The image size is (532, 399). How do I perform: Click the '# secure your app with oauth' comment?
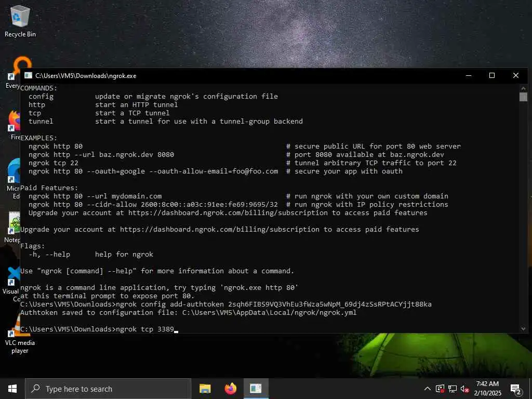[344, 171]
